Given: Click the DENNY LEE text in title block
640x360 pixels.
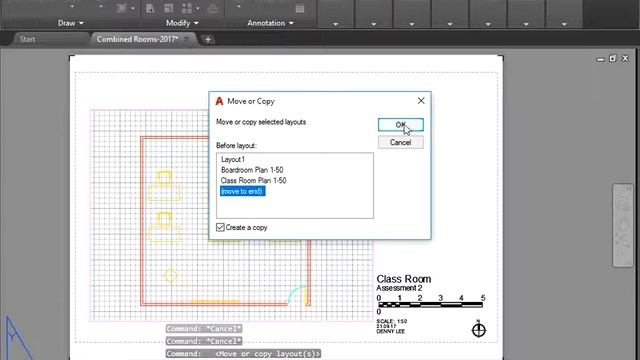Looking at the screenshot, I should coord(391,331).
